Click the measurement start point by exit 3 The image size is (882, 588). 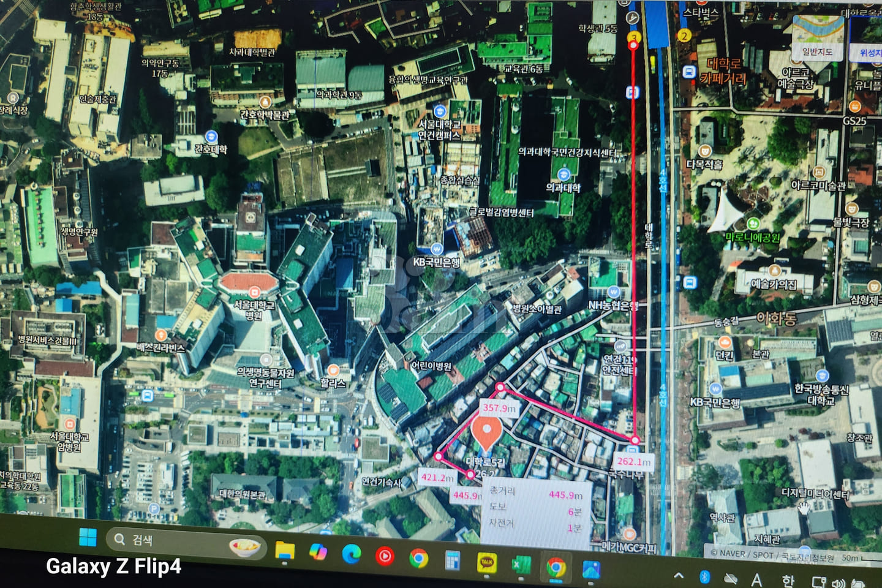click(x=633, y=44)
